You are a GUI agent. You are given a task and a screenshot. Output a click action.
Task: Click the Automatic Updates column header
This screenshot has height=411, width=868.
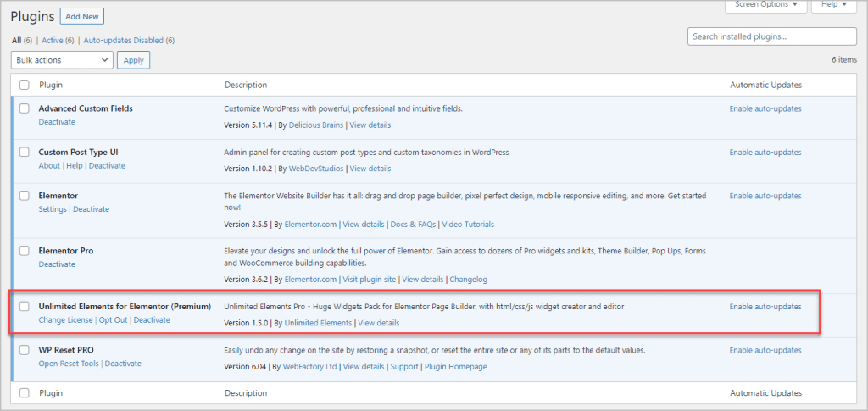(765, 86)
